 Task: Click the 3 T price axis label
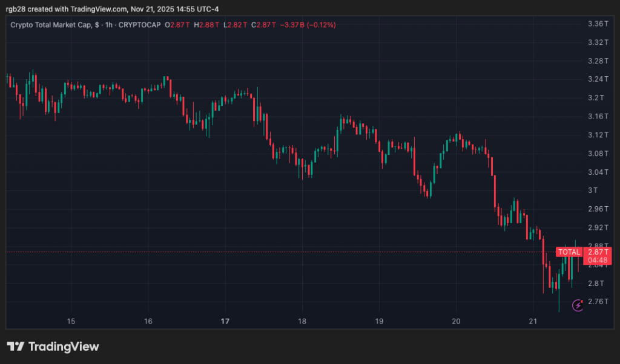pyautogui.click(x=594, y=190)
